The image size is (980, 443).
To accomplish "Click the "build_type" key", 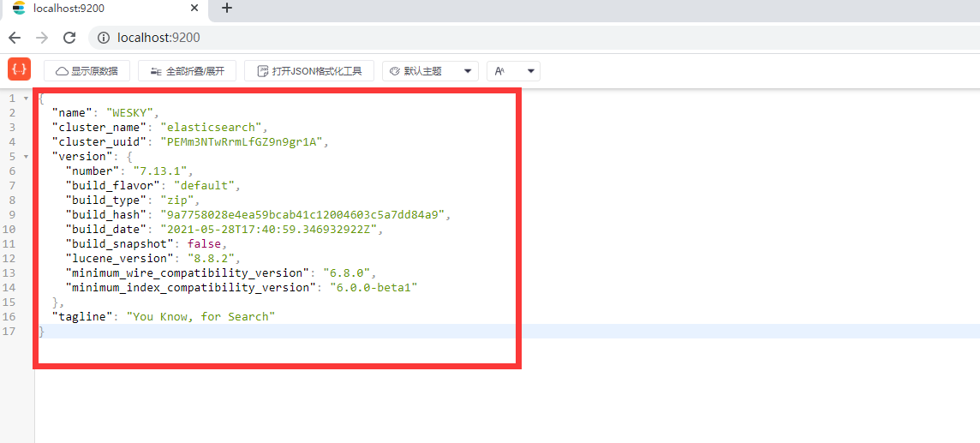I will [x=106, y=200].
